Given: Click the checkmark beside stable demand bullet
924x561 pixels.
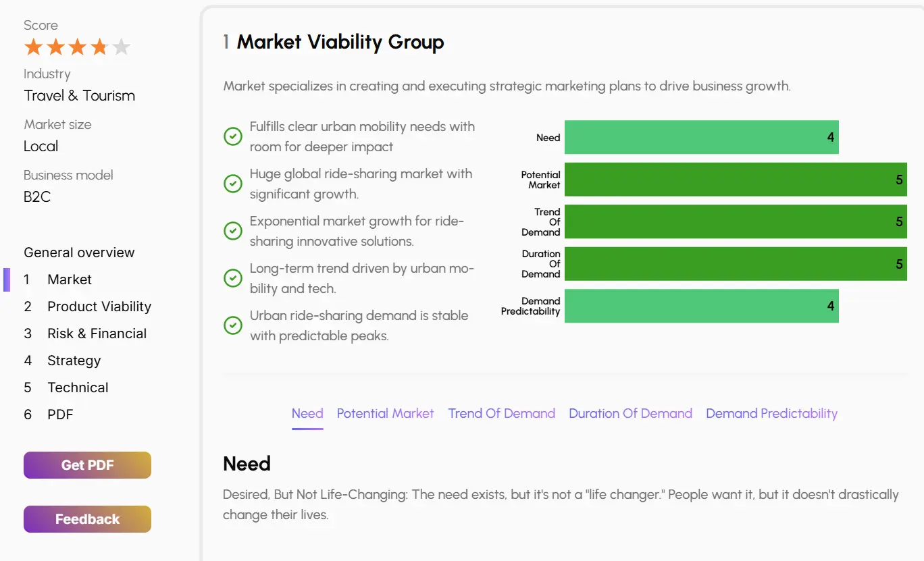Looking at the screenshot, I should (x=232, y=325).
